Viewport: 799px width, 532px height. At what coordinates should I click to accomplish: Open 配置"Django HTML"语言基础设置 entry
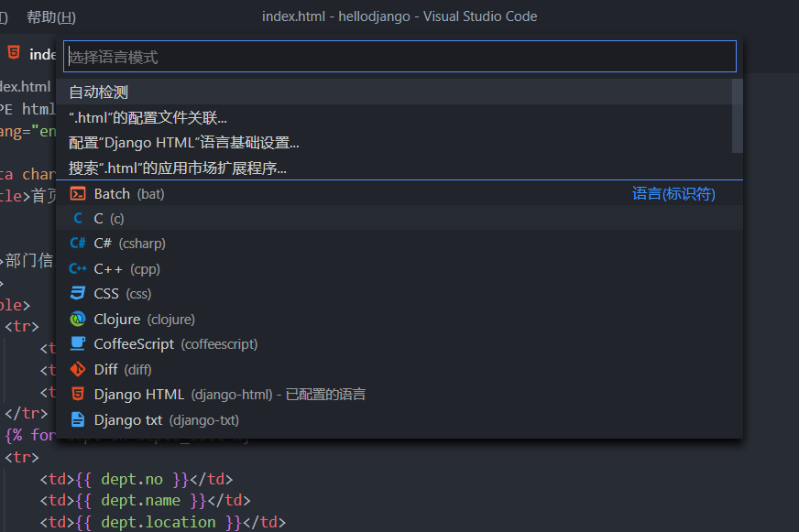pos(394,143)
